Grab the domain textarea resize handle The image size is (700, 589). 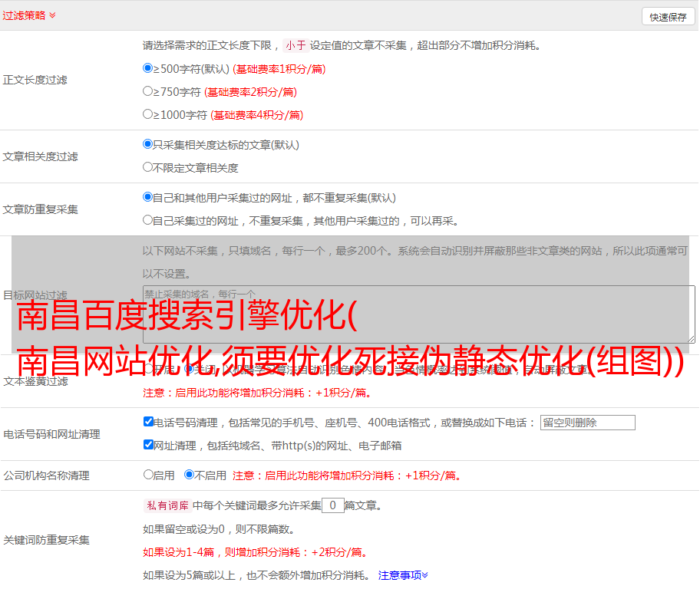pyautogui.click(x=691, y=339)
